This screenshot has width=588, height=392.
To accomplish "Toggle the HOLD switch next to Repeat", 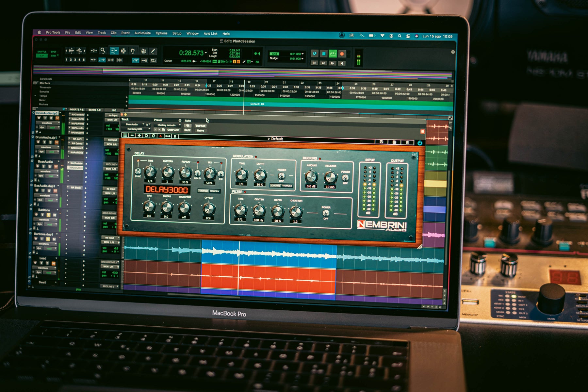I will pos(198,173).
